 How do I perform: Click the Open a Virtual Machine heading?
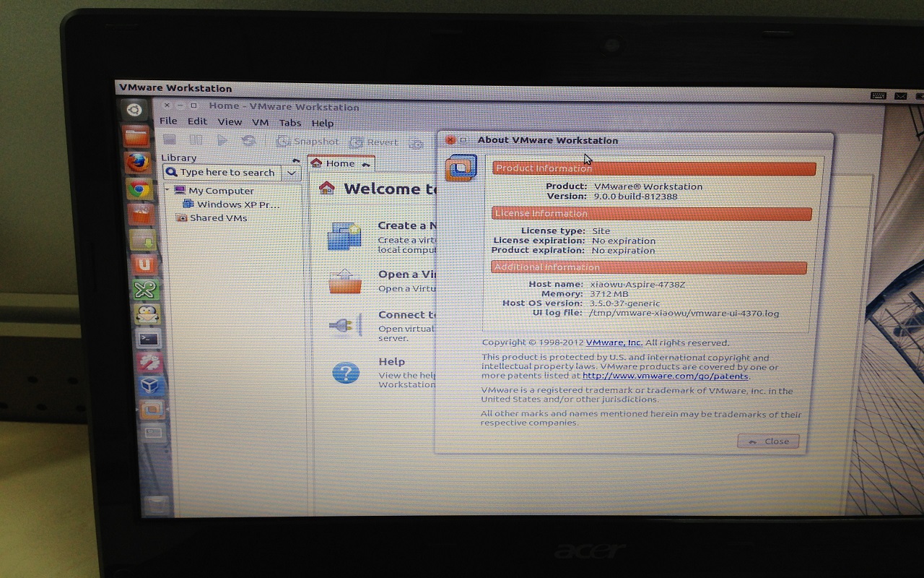tap(409, 274)
